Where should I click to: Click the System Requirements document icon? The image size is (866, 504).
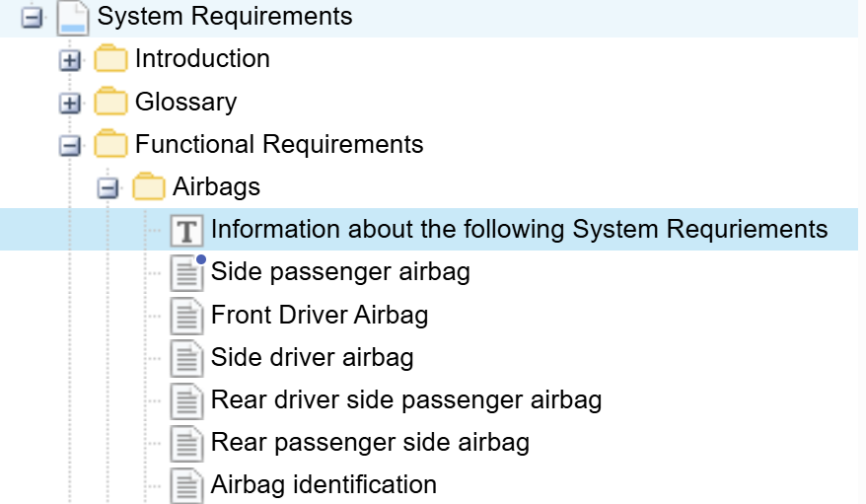click(73, 18)
